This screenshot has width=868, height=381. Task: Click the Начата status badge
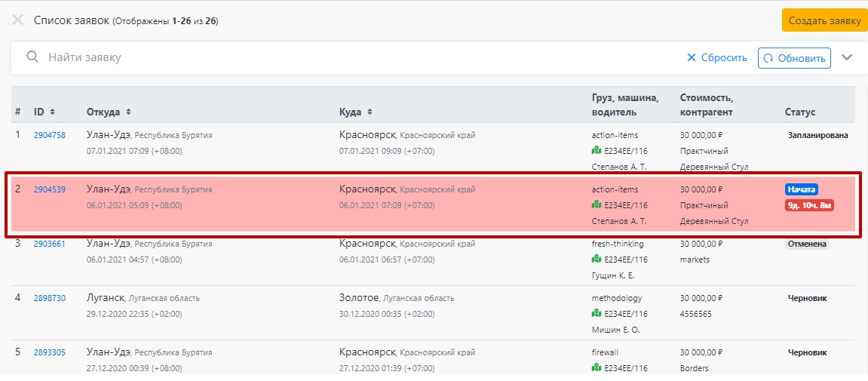point(801,189)
